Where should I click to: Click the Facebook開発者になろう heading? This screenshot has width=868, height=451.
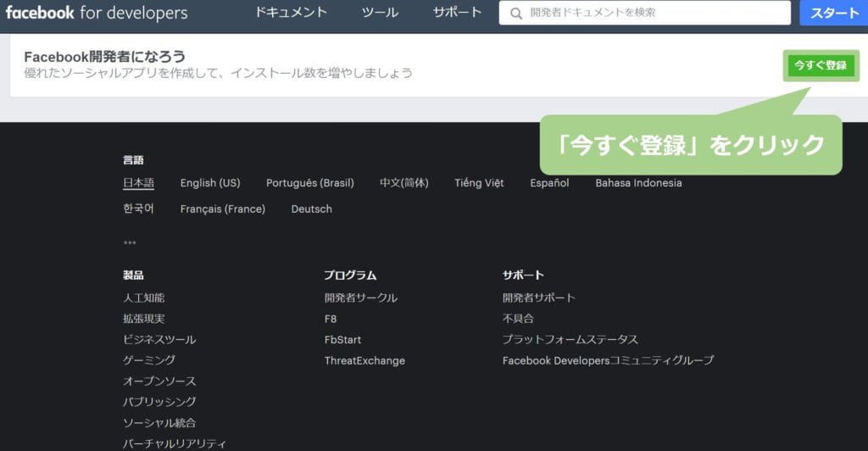point(104,57)
